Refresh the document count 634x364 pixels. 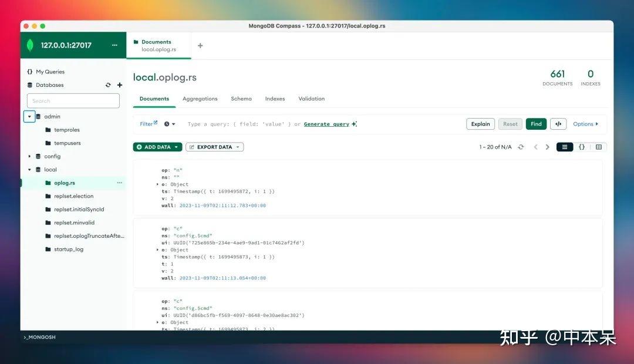(521, 147)
